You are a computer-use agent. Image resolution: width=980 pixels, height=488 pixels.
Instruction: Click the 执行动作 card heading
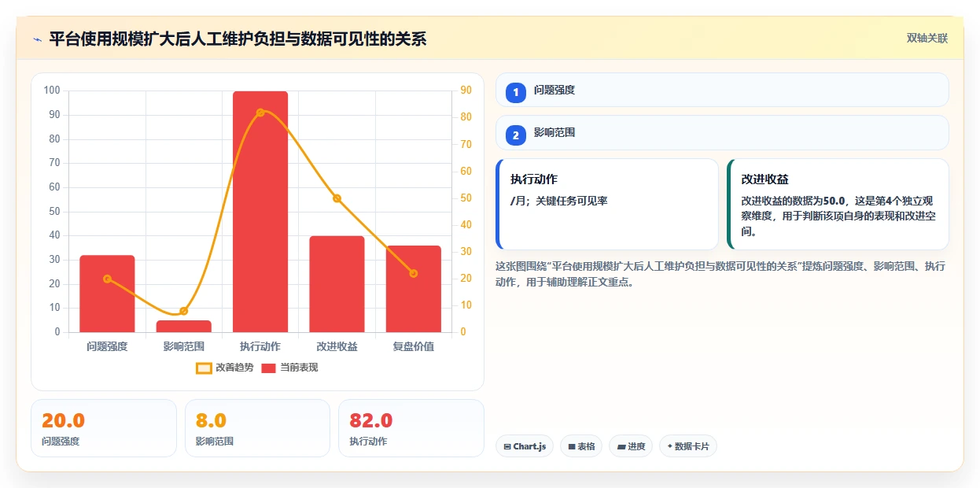point(534,179)
